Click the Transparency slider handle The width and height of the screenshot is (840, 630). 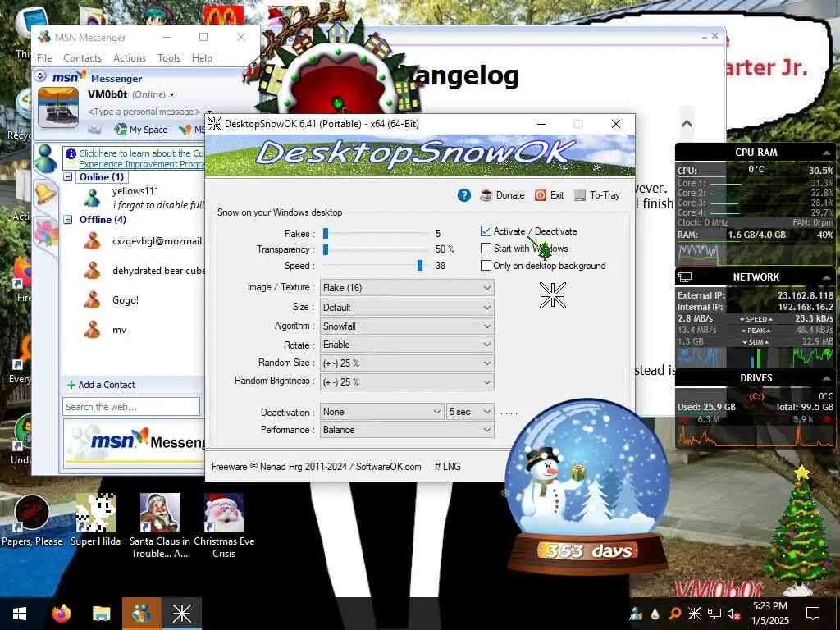tap(325, 249)
